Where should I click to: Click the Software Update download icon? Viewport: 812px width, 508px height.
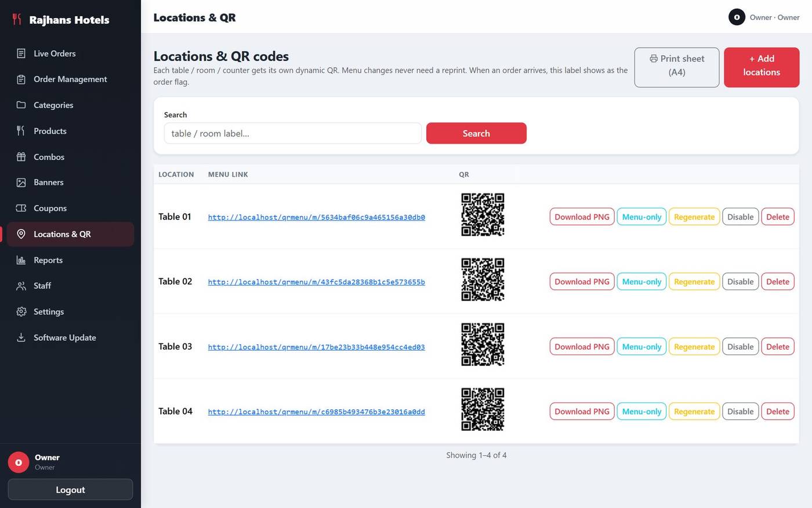[x=21, y=337]
